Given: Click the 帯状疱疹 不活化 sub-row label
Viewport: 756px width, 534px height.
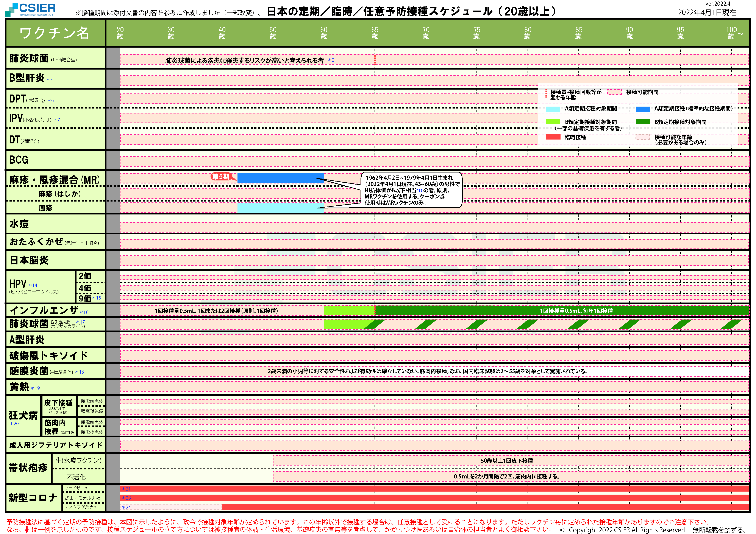Looking at the screenshot, I should (76, 477).
